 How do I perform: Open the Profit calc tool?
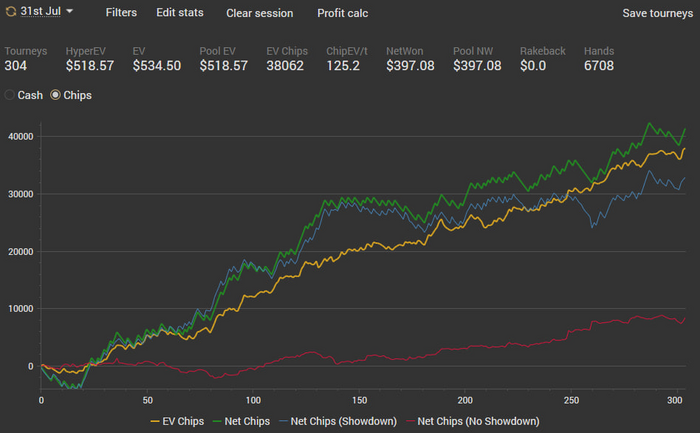pyautogui.click(x=343, y=13)
